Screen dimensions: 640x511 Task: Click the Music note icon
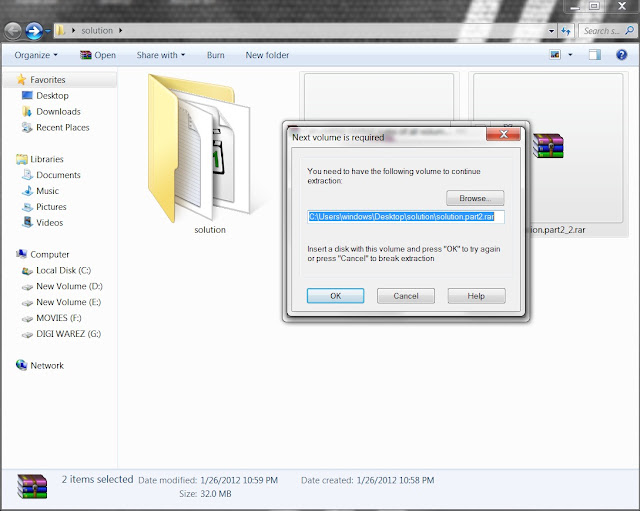tap(27, 191)
